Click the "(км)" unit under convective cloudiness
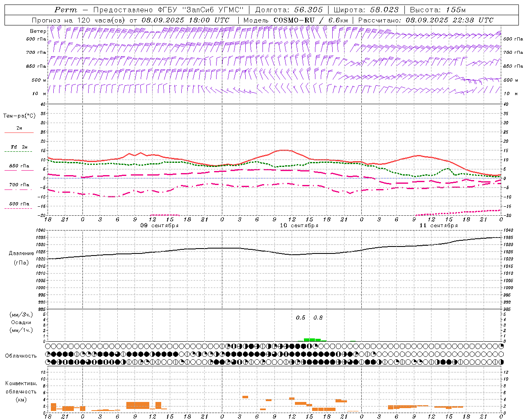The height and width of the screenshot is (420, 525). point(21,399)
